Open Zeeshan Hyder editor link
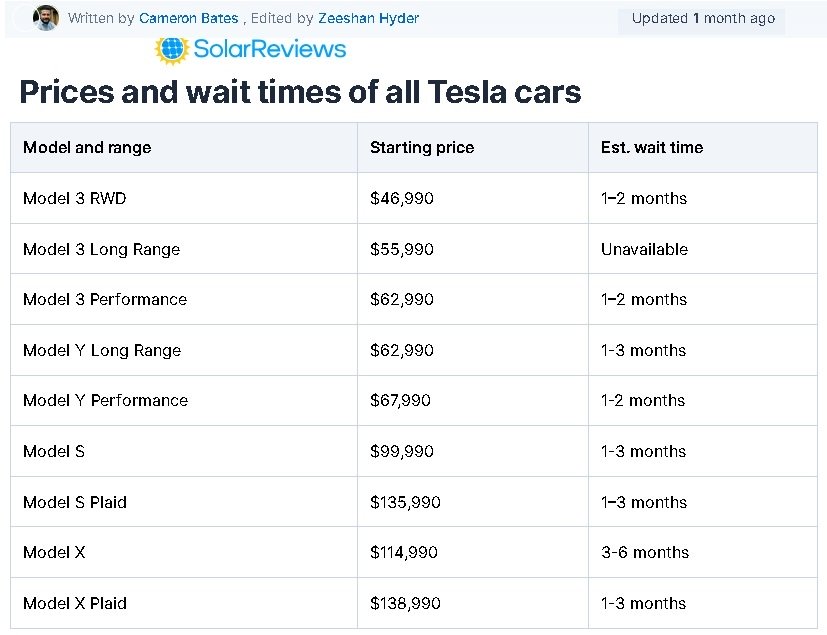The image size is (827, 635). click(368, 18)
